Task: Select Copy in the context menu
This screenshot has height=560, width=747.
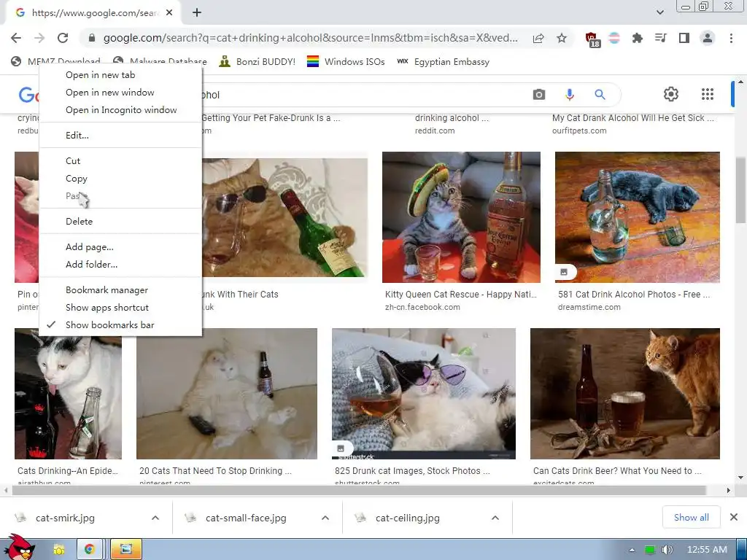Action: (x=120, y=179)
